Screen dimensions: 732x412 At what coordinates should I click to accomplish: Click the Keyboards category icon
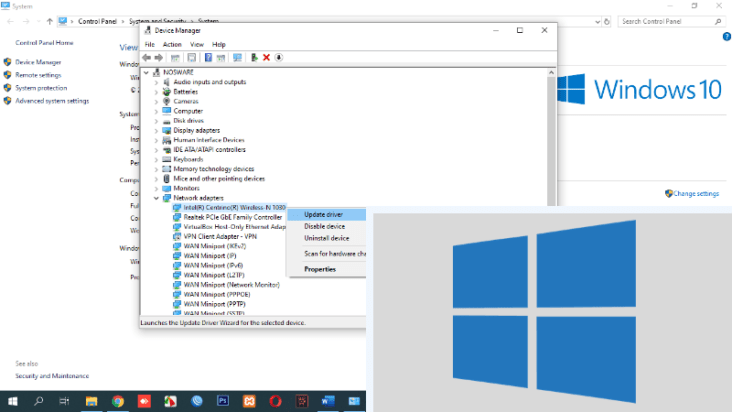point(167,159)
